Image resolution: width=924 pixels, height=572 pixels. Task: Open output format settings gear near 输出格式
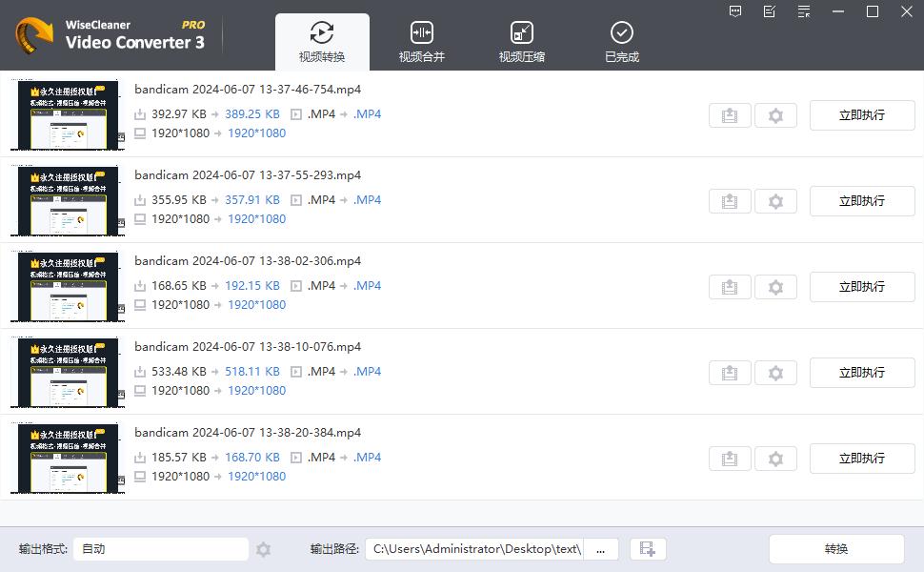(x=264, y=549)
